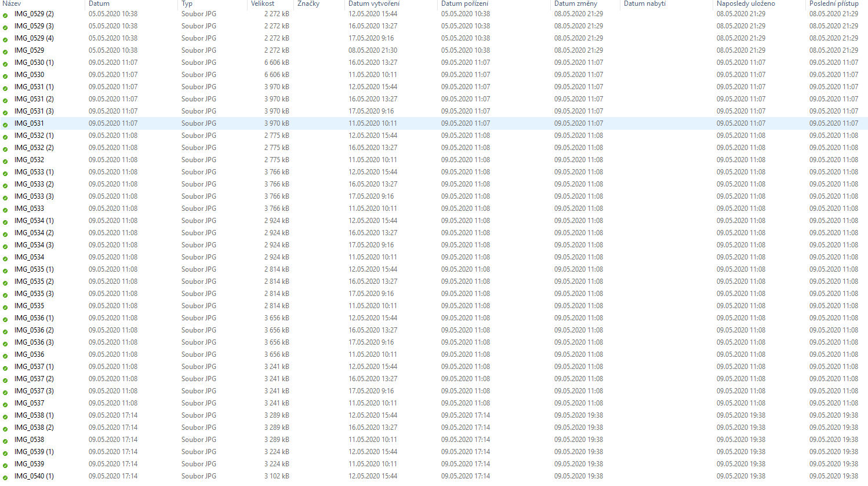The width and height of the screenshot is (868, 486).
Task: Sort by Datum pořízení column header
Action: pos(465,3)
